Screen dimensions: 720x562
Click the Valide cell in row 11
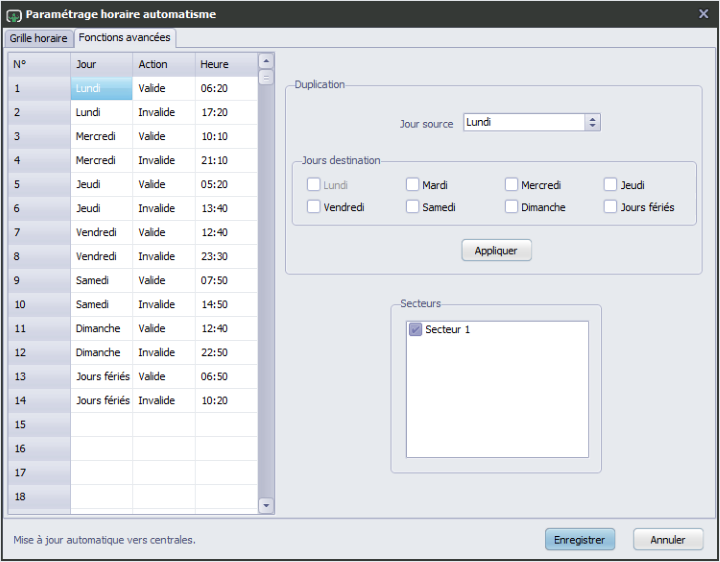tap(164, 328)
